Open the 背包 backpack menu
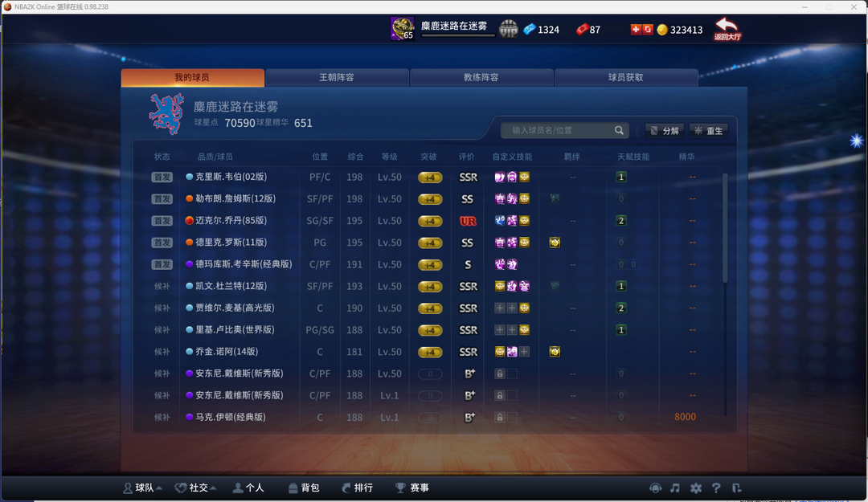 (x=304, y=488)
